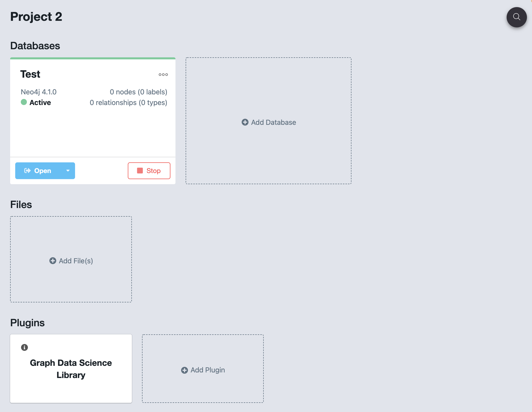Click the 0 nodes (0 labels) statistic
532x412 pixels.
138,92
